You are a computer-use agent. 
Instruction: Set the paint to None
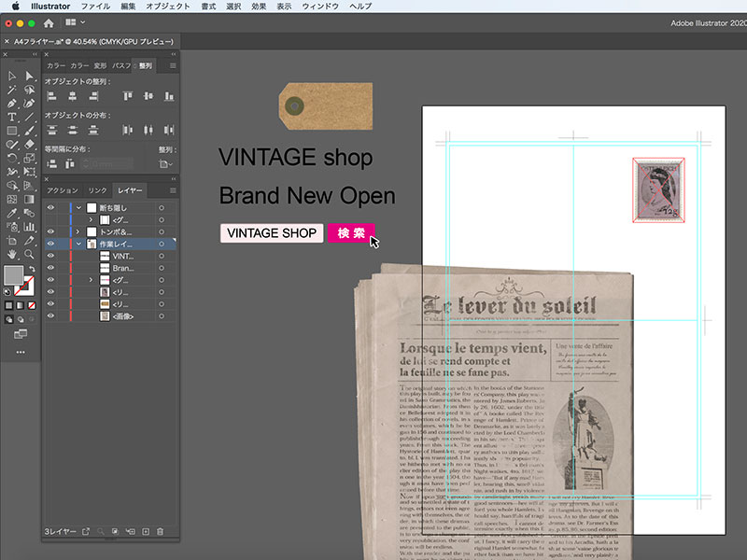(32, 305)
